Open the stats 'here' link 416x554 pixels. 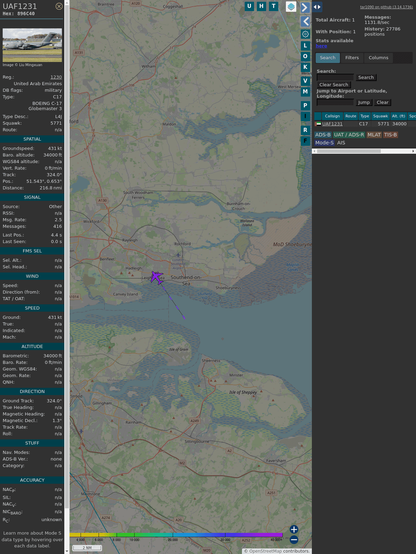click(x=321, y=46)
